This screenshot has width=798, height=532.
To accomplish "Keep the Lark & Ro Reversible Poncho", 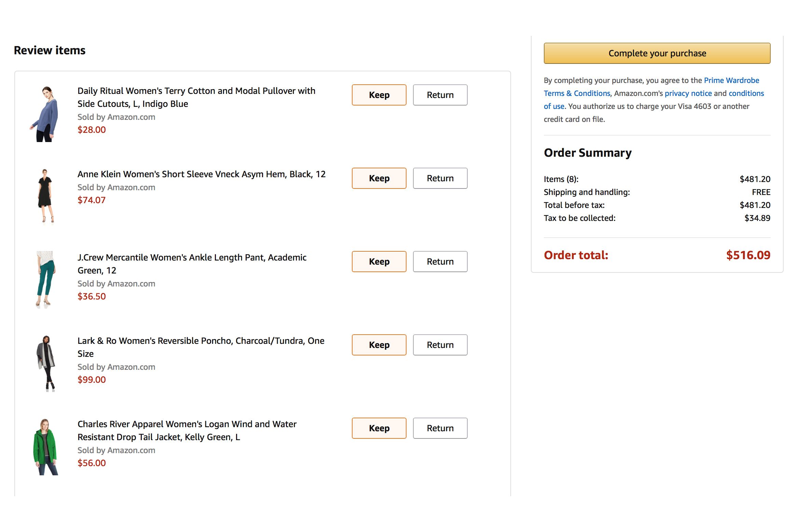I will pyautogui.click(x=379, y=345).
